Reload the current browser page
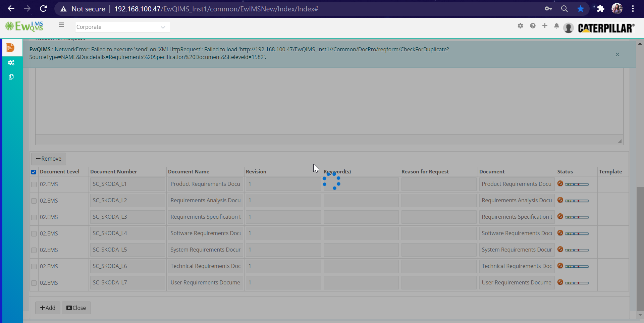644x323 pixels. click(x=43, y=9)
